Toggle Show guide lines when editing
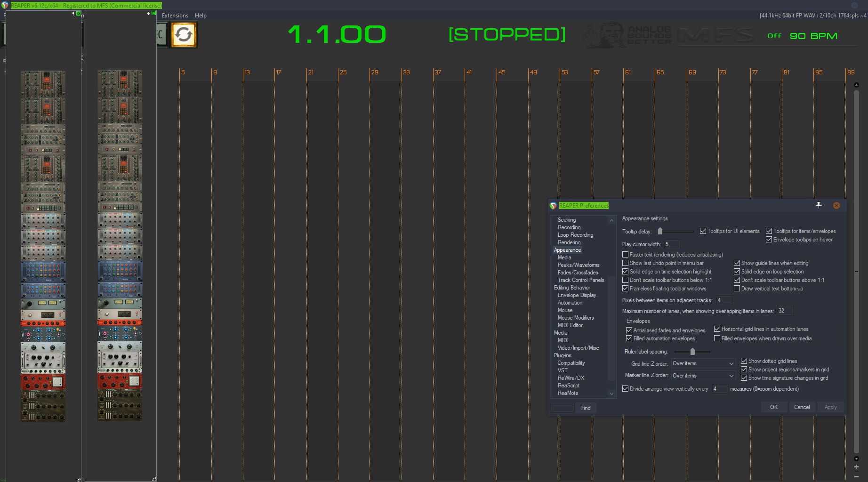Screen dimensions: 868x482 pos(737,263)
